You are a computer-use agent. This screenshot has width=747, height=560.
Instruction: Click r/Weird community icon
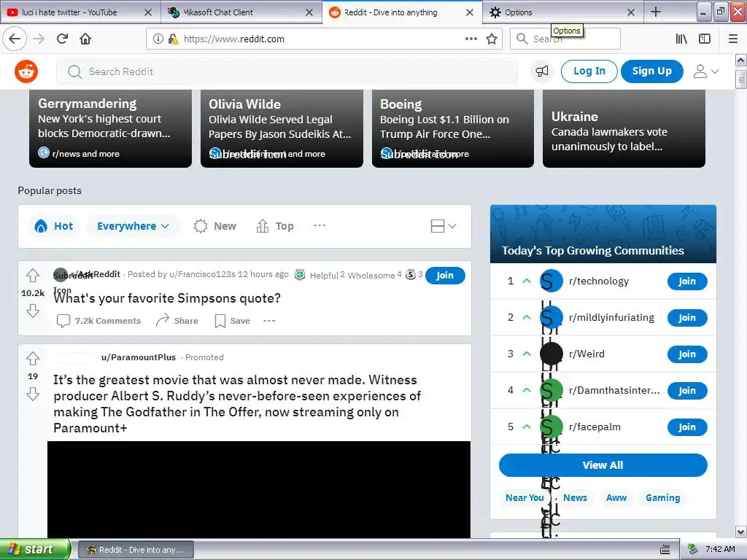tap(551, 354)
